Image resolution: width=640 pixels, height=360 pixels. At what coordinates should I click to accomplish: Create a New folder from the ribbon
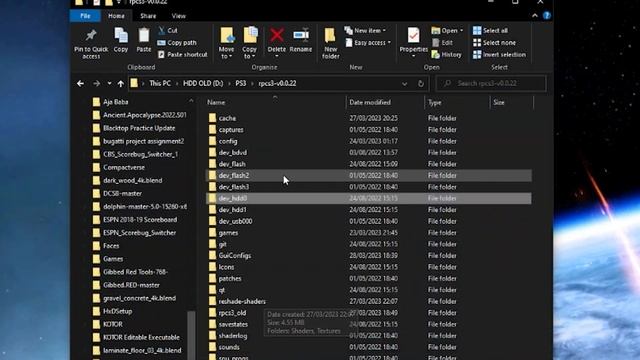pos(330,43)
